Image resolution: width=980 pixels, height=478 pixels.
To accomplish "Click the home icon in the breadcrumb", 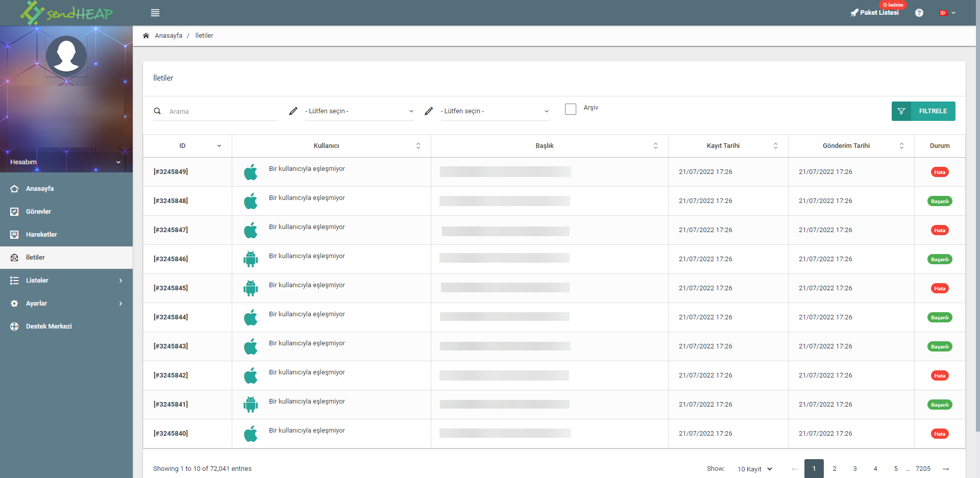I will 146,36.
